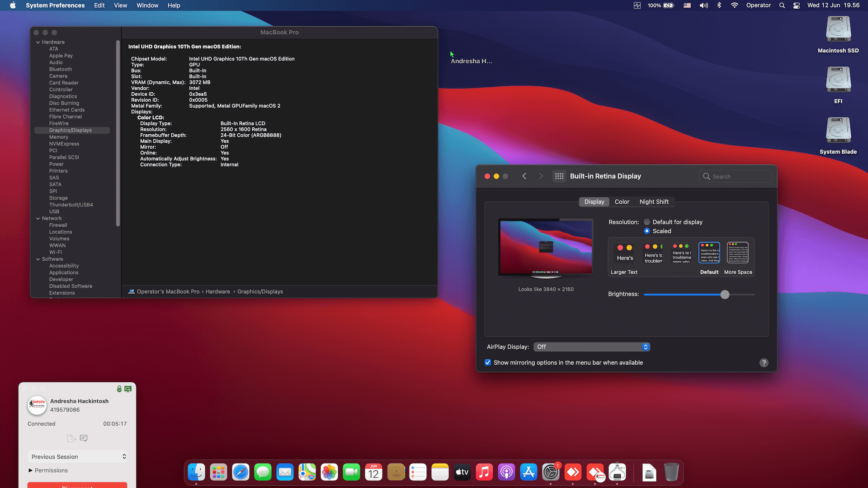Open Reminders from the Dock
Screen dimensions: 868x488
click(418, 473)
